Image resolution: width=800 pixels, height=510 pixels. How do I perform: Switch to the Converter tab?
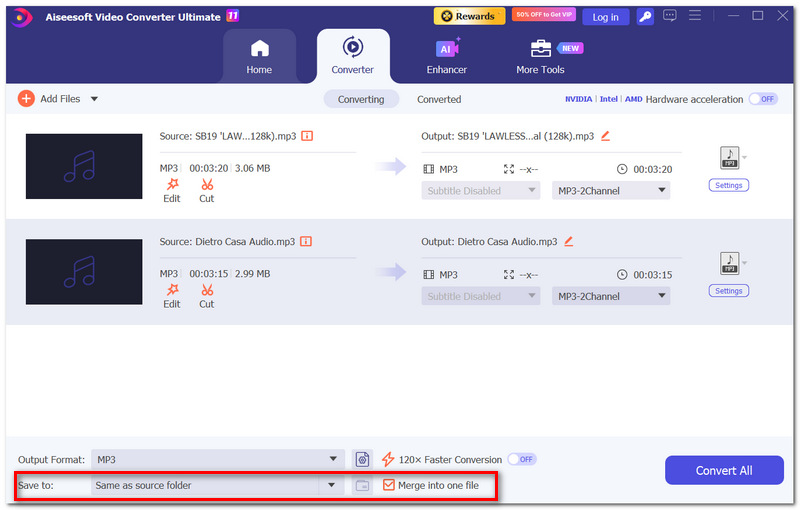[x=353, y=57]
